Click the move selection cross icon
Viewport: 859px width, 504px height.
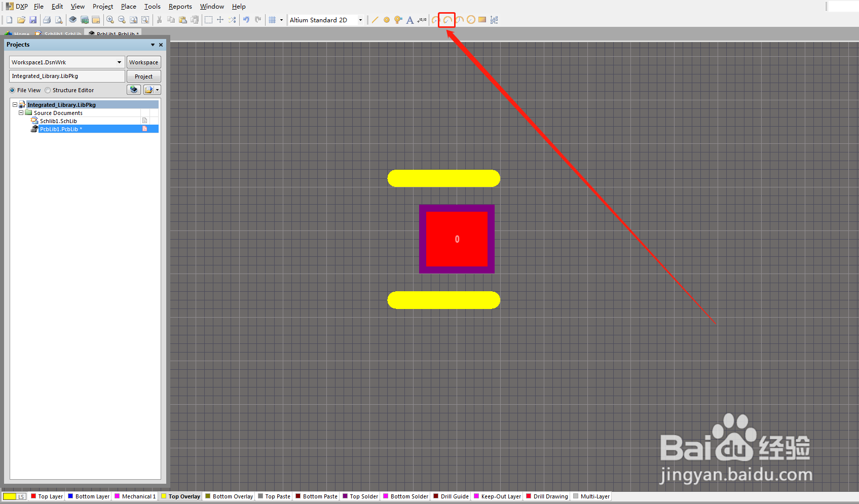point(220,20)
